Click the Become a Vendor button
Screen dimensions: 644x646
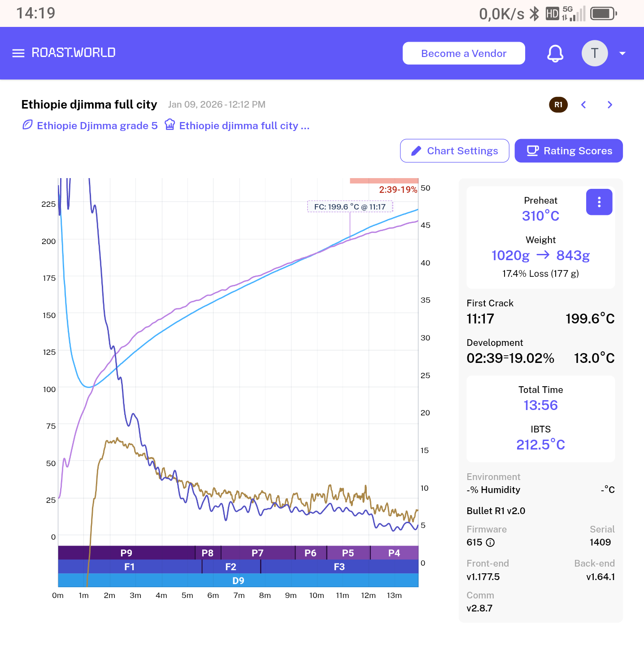(x=463, y=53)
